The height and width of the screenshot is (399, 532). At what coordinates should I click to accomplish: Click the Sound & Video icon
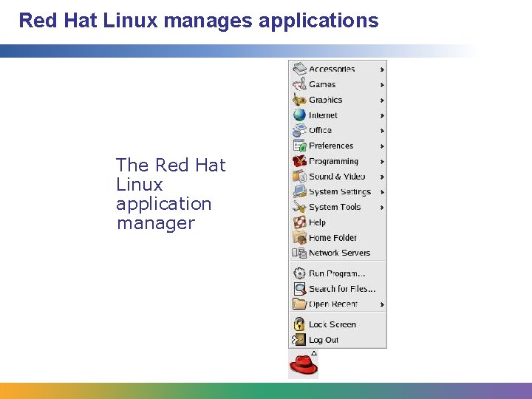point(299,177)
